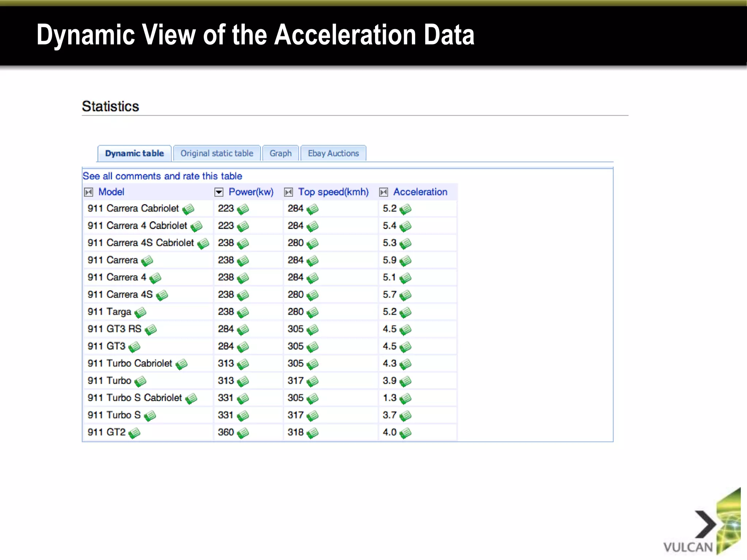The height and width of the screenshot is (560, 747).
Task: Open See all comments and rate this table
Action: point(162,176)
